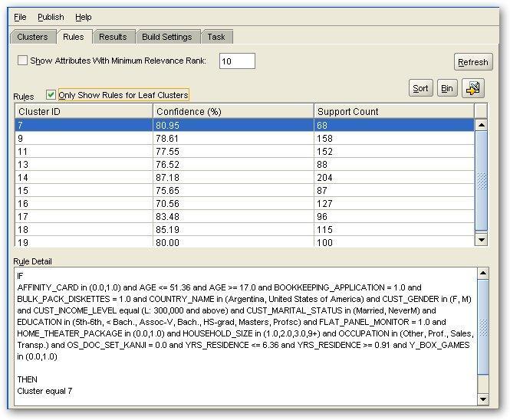Click support count 127
This screenshot has width=510, height=420.
324,204
